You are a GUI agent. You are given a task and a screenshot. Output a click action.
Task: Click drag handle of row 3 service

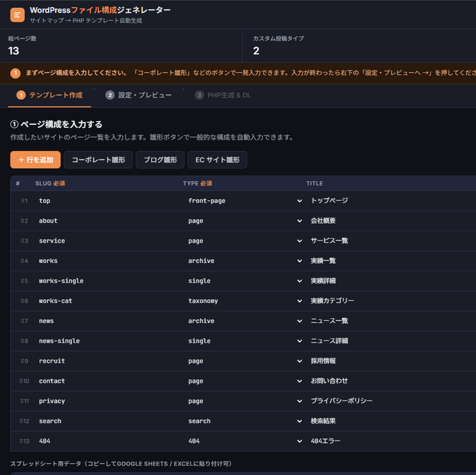23,241
